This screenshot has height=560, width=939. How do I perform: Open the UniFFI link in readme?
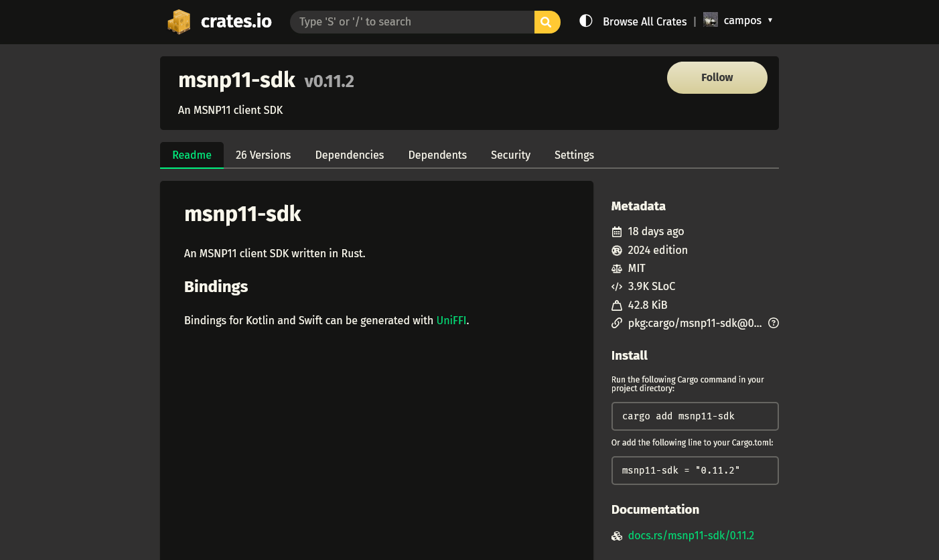click(x=451, y=320)
